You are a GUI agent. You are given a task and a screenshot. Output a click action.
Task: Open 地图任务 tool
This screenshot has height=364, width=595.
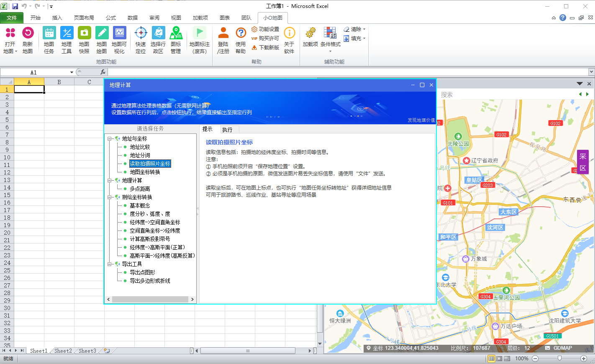[x=49, y=40]
